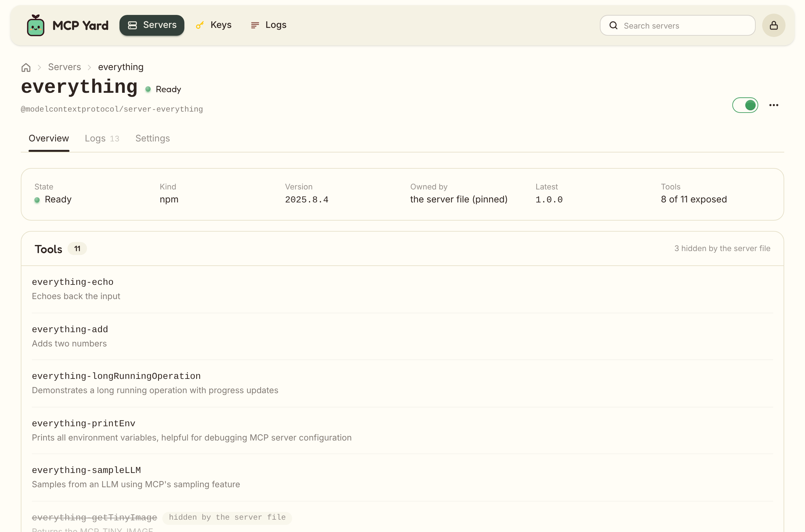The width and height of the screenshot is (805, 532).
Task: Select the everything-echo tool row
Action: click(x=402, y=289)
